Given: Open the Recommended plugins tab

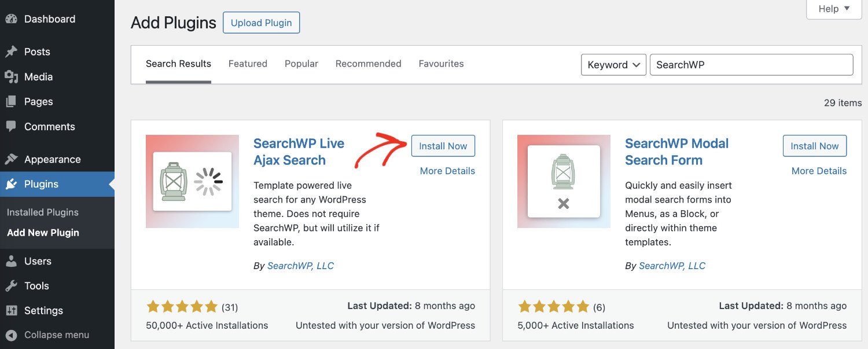Looking at the screenshot, I should (x=368, y=64).
